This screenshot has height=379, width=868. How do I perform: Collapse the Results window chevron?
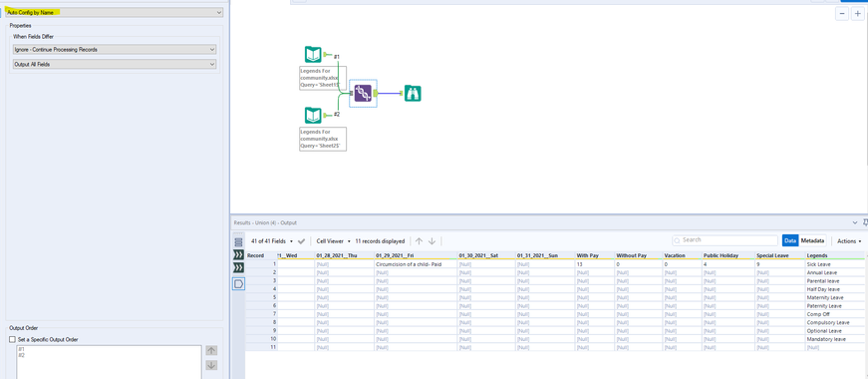point(855,222)
